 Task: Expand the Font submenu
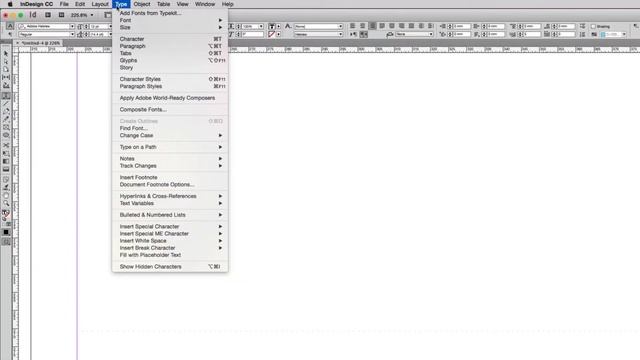click(x=170, y=20)
